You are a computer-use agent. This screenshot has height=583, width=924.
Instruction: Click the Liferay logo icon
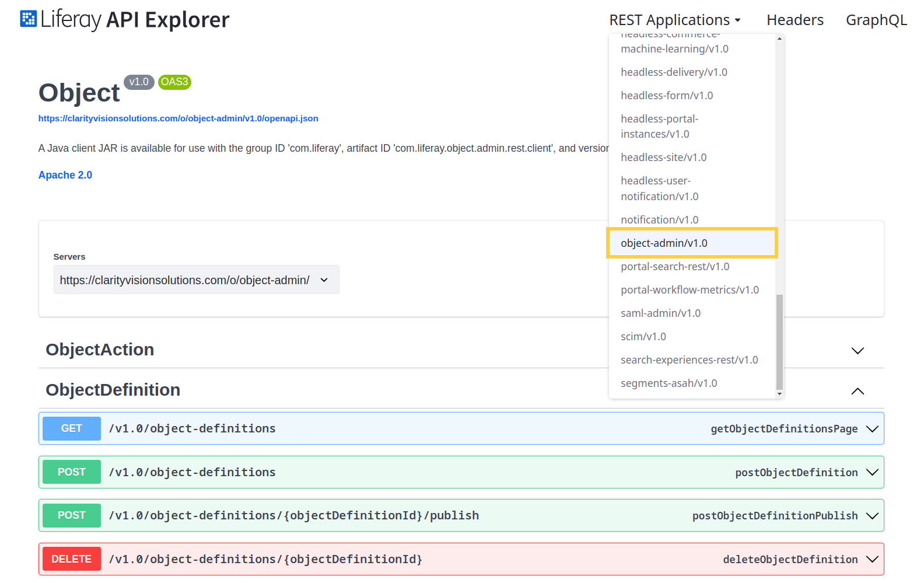pos(28,19)
